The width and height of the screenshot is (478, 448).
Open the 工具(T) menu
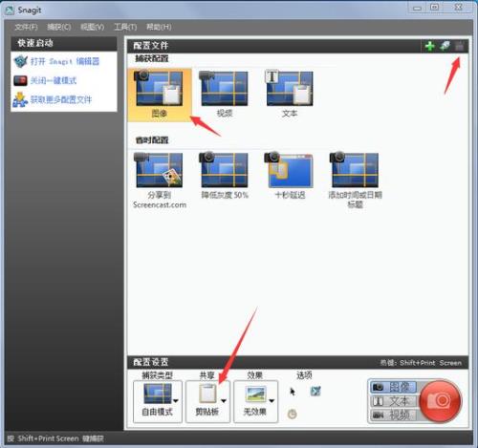coord(125,27)
